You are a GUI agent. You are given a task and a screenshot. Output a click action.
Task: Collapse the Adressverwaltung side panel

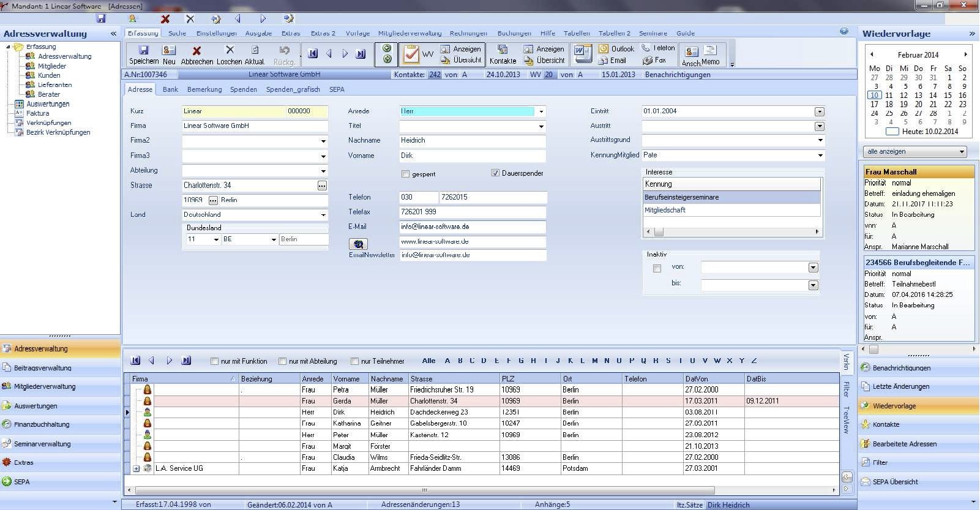113,34
